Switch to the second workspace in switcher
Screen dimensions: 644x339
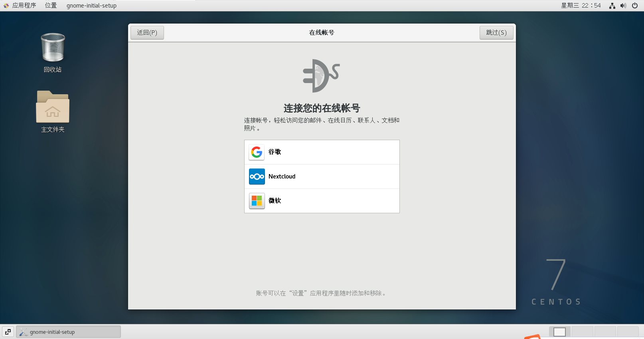click(x=583, y=332)
